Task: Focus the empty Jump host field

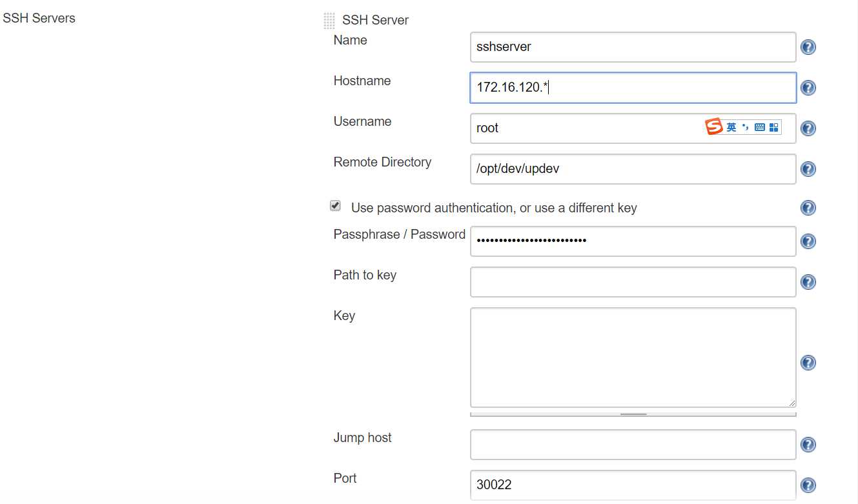Action: [633, 445]
